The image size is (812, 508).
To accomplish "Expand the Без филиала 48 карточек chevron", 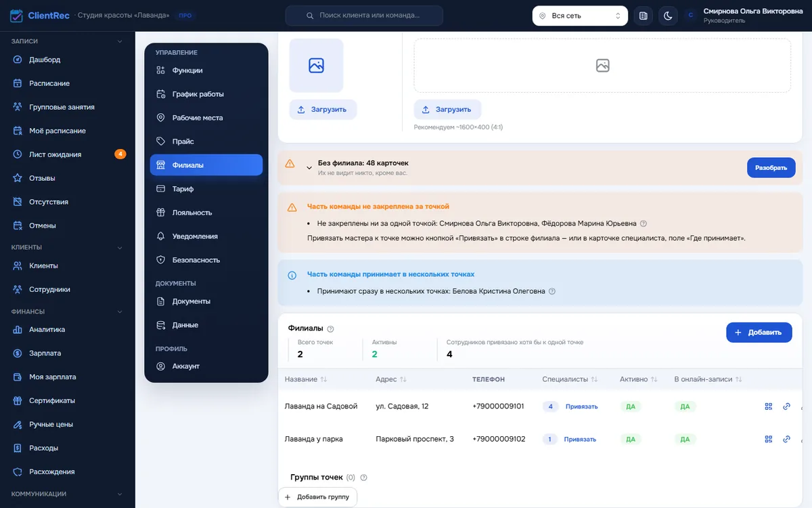I will point(309,168).
